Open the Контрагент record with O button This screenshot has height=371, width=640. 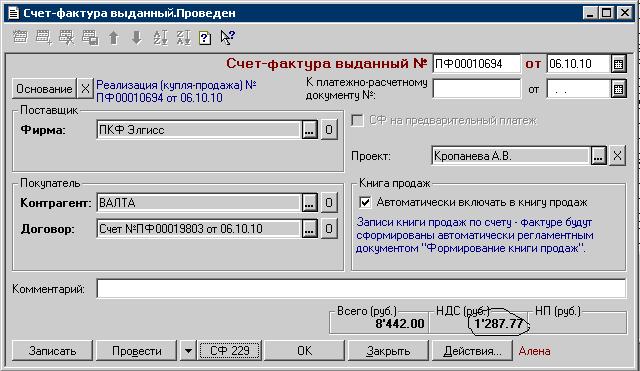coord(329,203)
